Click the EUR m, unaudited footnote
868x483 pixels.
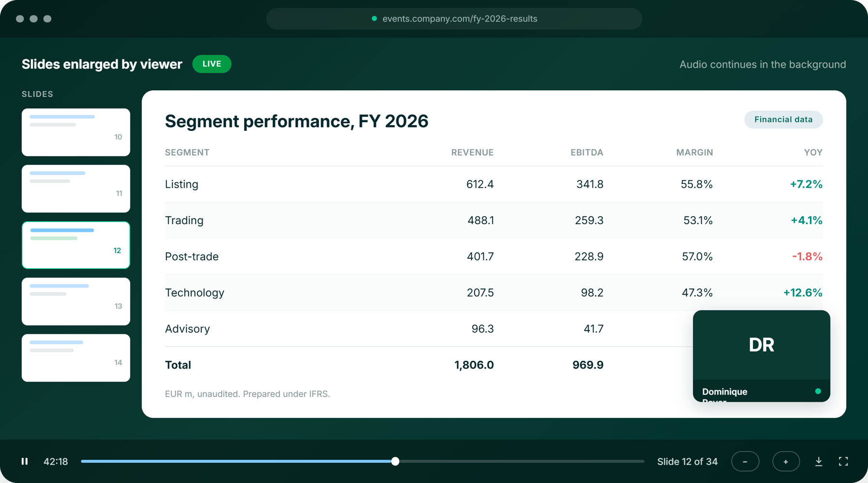coord(247,394)
